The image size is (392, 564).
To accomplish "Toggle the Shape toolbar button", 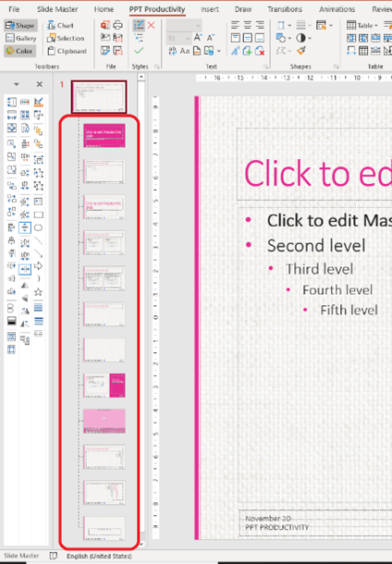I will click(x=21, y=26).
